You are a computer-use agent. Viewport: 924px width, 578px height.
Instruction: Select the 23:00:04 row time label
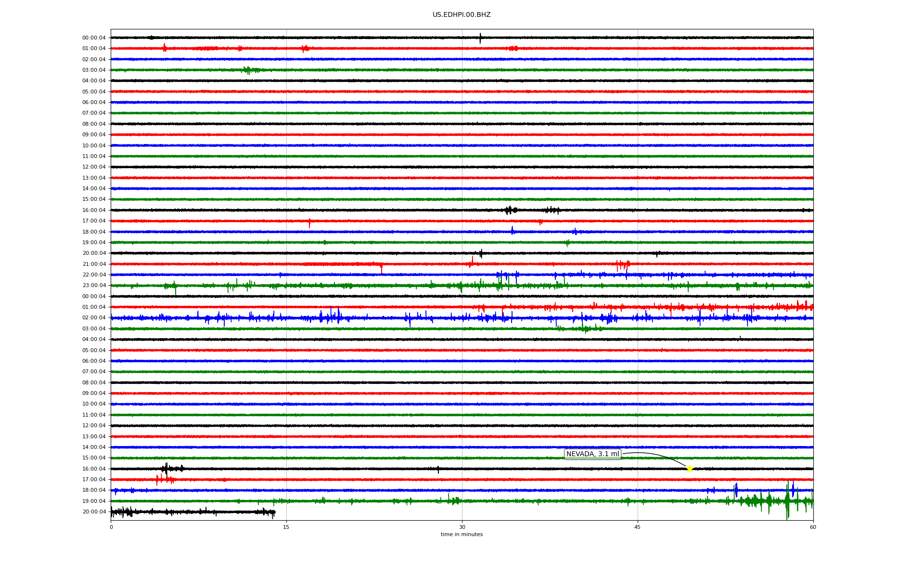click(94, 286)
